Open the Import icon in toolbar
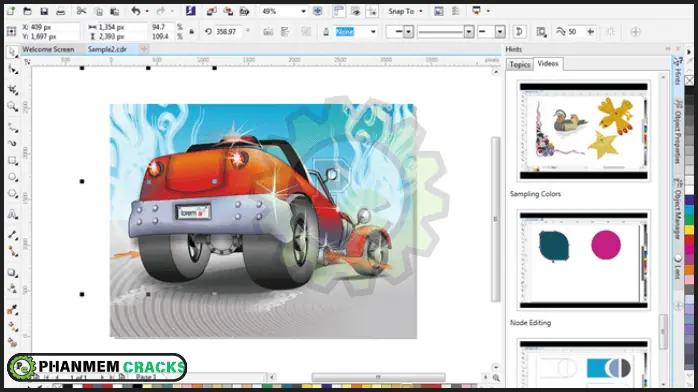 click(211, 11)
